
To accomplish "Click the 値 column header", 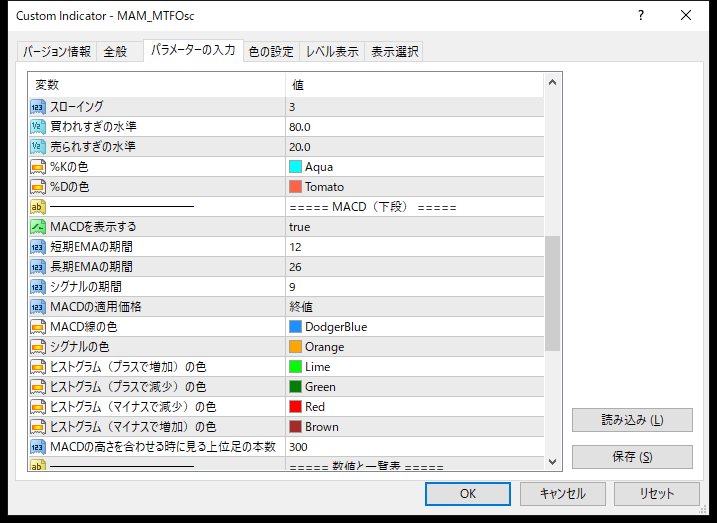I will 415,85.
